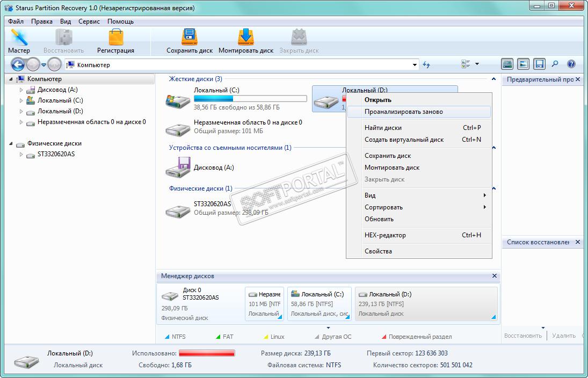Open the view mode dropdown arrow
This screenshot has height=378, width=588.
pos(477,64)
